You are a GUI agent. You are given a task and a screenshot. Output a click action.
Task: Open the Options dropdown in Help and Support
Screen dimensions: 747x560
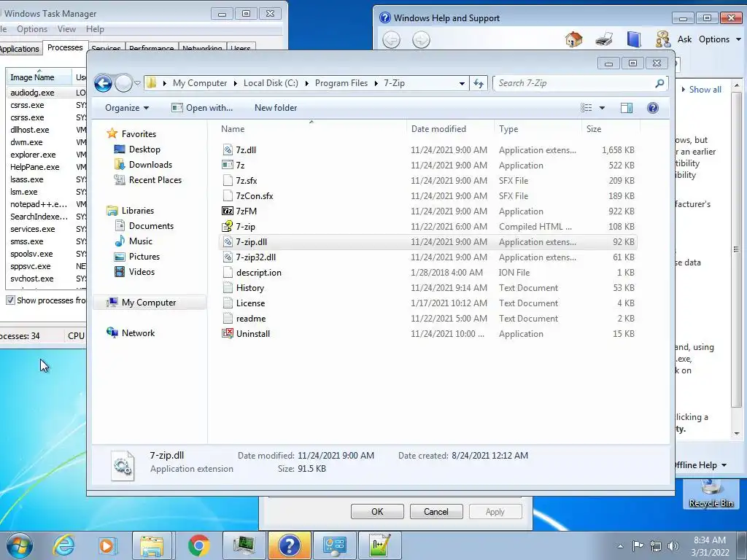[x=719, y=39]
